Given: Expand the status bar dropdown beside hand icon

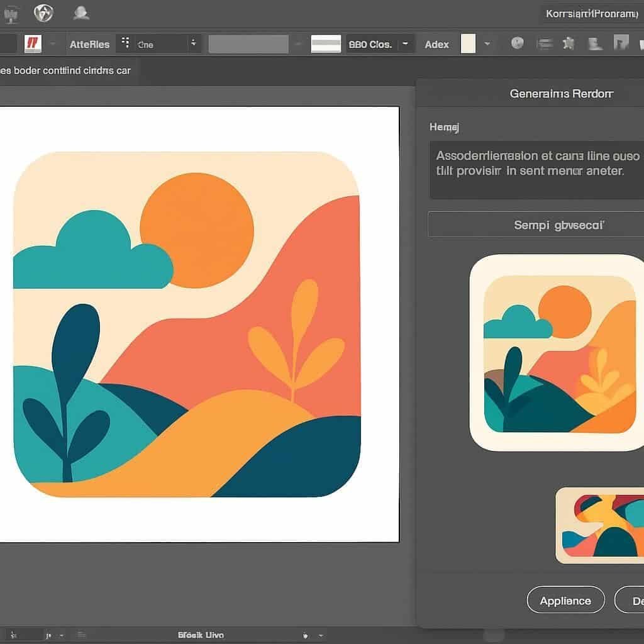Looking at the screenshot, I should [321, 635].
